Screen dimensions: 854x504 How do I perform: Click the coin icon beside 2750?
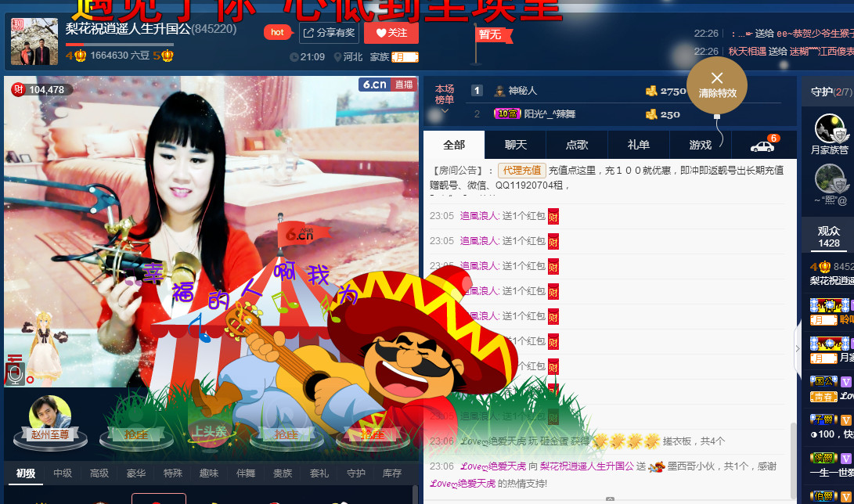pyautogui.click(x=651, y=91)
